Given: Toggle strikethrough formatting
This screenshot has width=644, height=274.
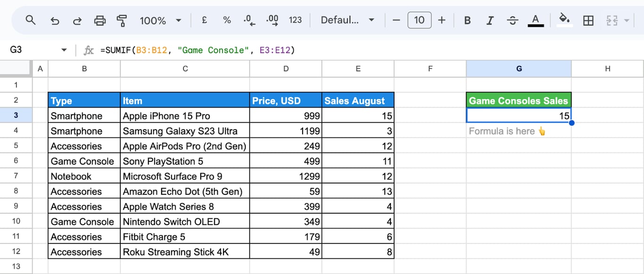Looking at the screenshot, I should (x=512, y=20).
